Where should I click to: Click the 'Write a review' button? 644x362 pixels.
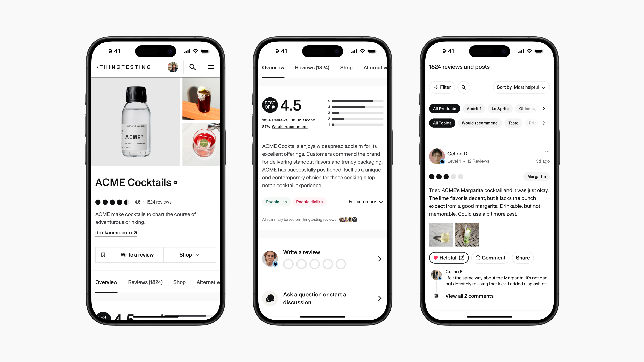click(138, 255)
